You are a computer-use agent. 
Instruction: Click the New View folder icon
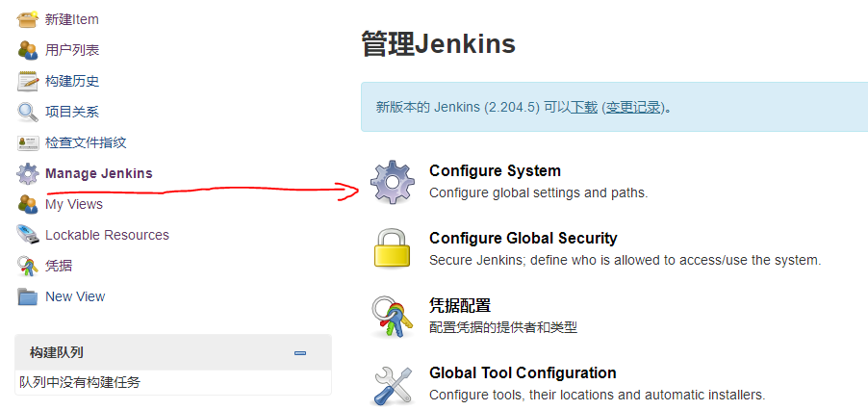pyautogui.click(x=28, y=297)
